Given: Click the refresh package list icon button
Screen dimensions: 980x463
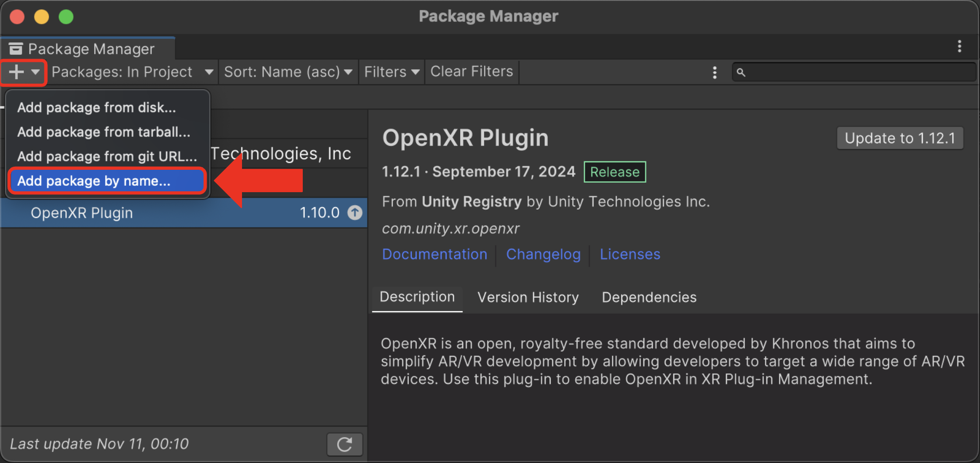Looking at the screenshot, I should point(345,444).
